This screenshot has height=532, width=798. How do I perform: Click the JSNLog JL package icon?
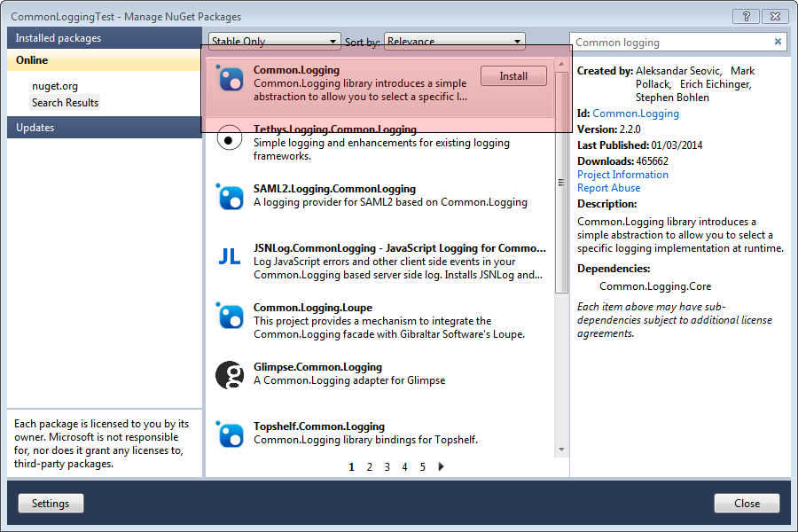(230, 256)
